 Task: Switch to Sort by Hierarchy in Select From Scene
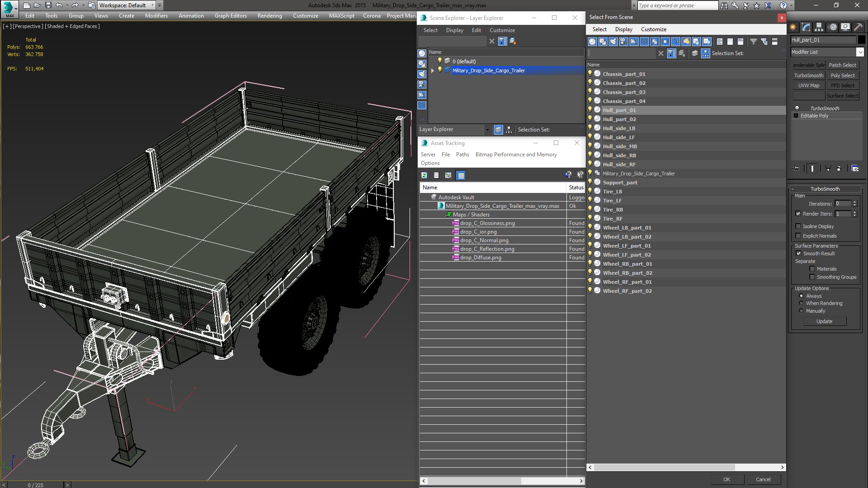tap(706, 53)
